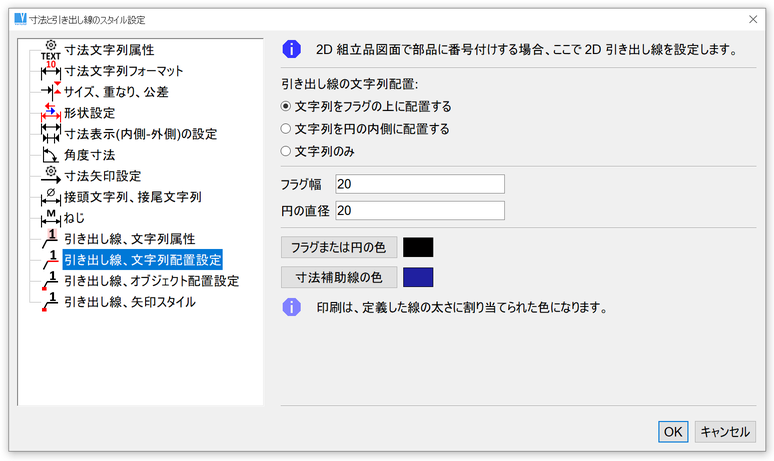
Task: Click the 寸法文字列フォーマット icon
Action: pyautogui.click(x=50, y=71)
